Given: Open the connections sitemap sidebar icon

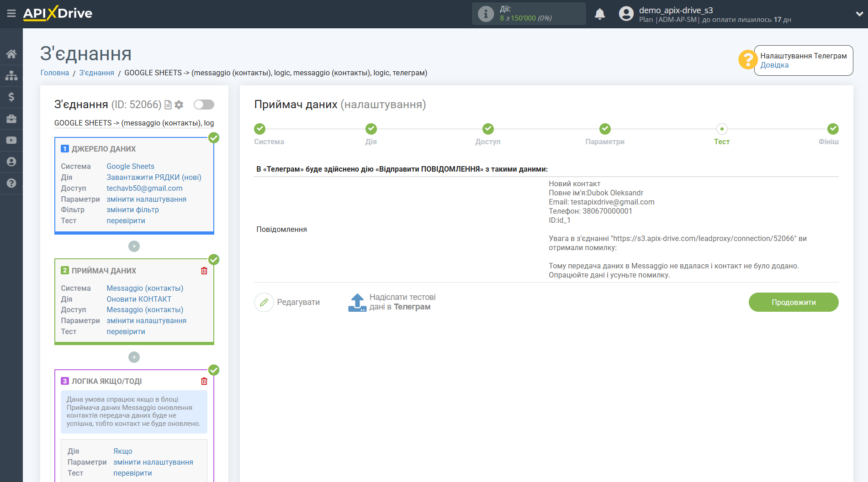Looking at the screenshot, I should click(x=11, y=75).
